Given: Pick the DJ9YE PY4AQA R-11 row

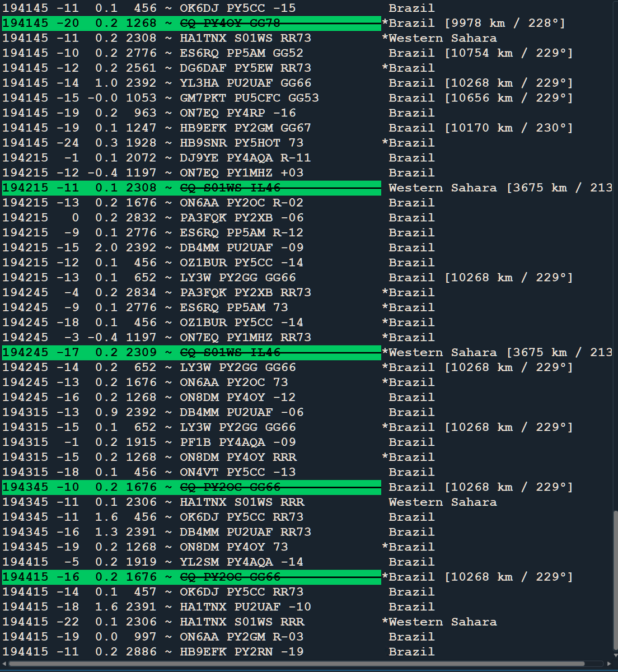Looking at the screenshot, I should click(307, 158).
